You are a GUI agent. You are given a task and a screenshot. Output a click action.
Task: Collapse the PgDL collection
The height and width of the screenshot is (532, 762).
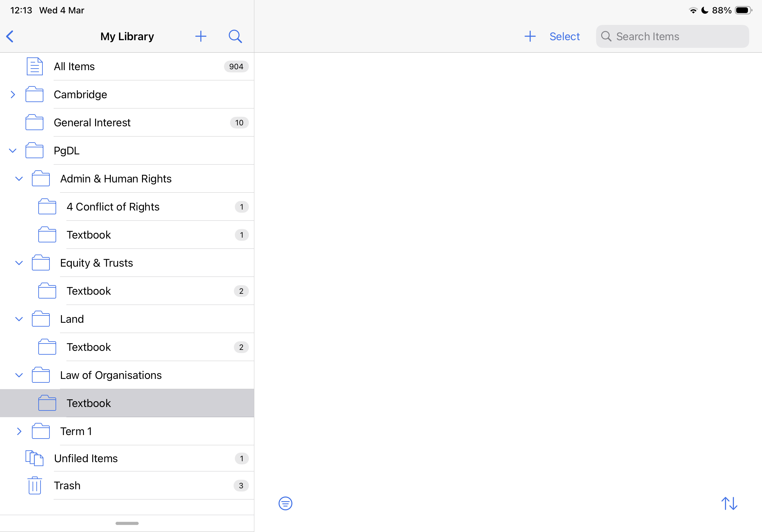pos(13,151)
